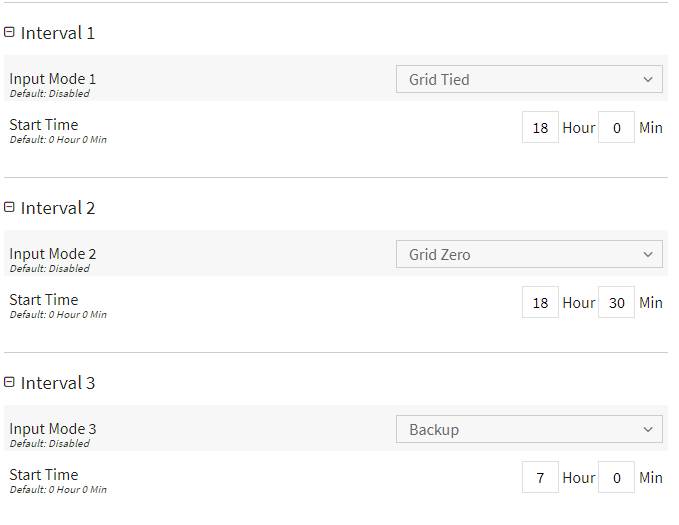Click the Interval 3 hour field showing 7

tap(540, 477)
